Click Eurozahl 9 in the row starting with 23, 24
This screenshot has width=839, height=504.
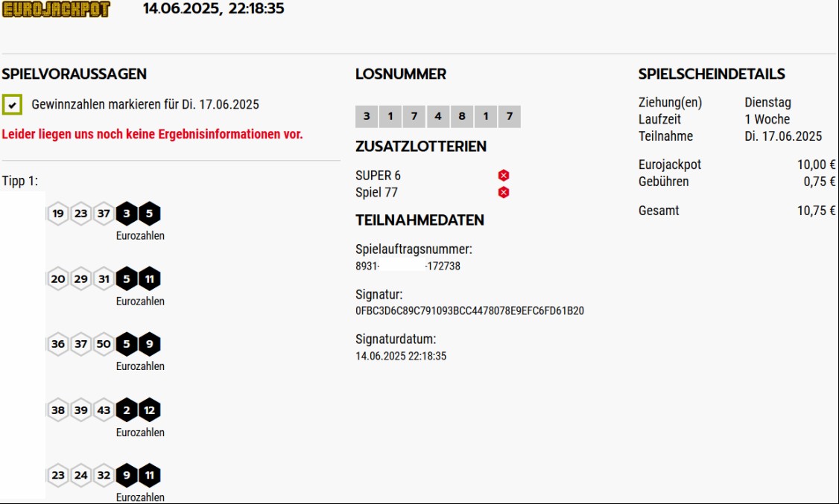127,475
